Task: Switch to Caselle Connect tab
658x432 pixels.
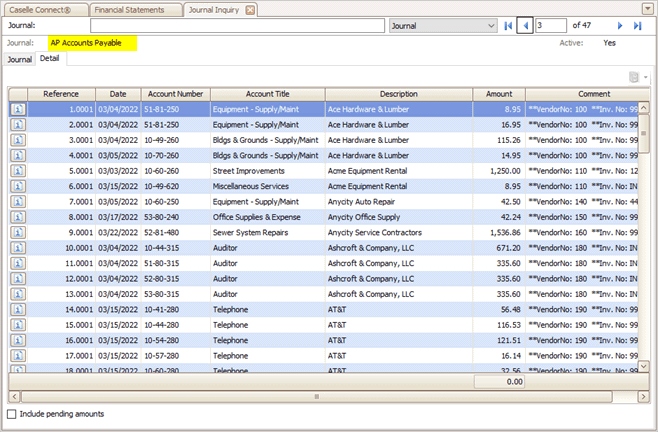Action: [44, 10]
